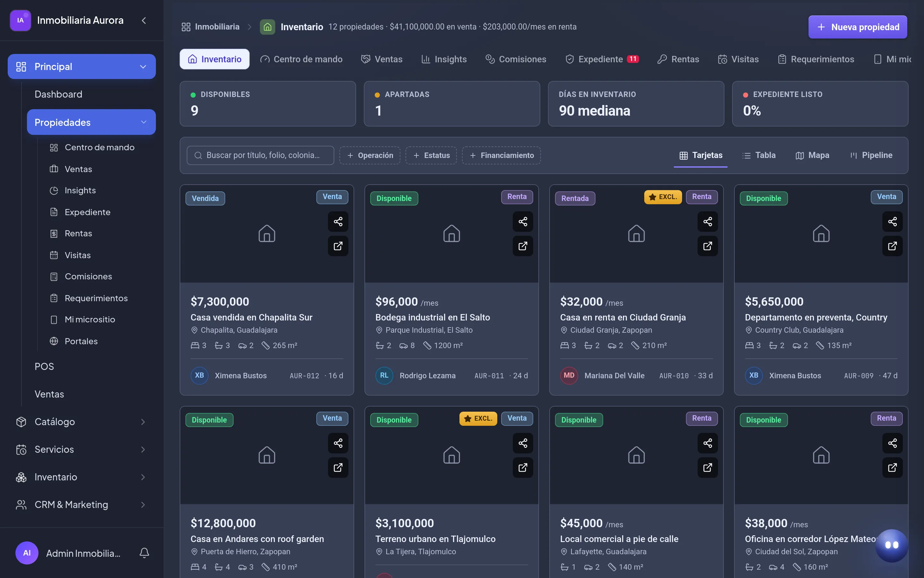Switch to Pipeline view
The height and width of the screenshot is (578, 924).
pos(871,155)
